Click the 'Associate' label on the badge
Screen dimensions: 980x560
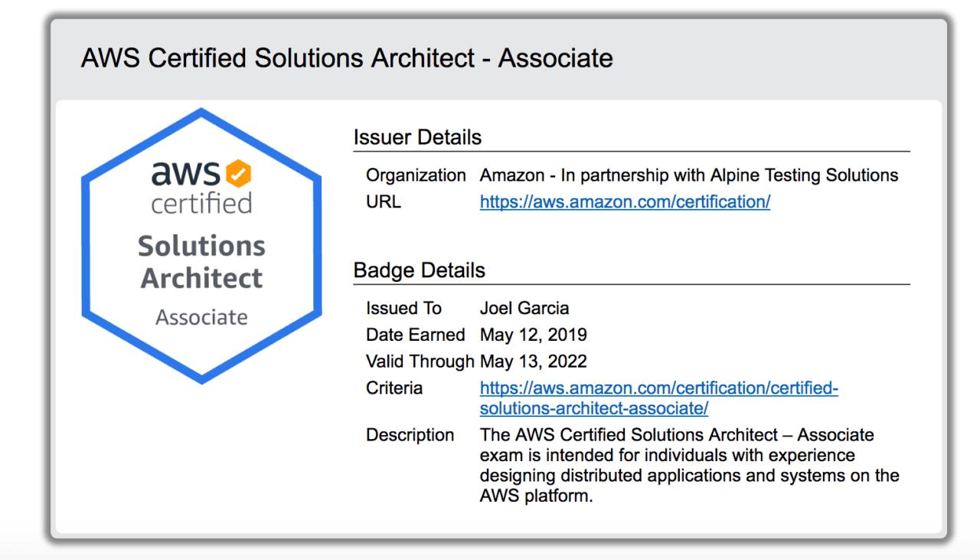click(x=201, y=316)
